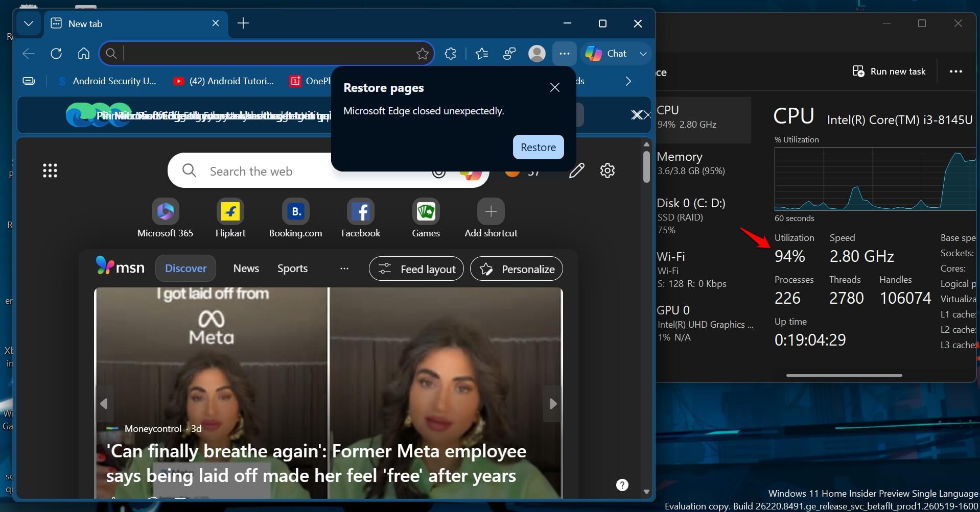The height and width of the screenshot is (512, 980).
Task: Click the page scrollbar up arrow
Action: click(x=646, y=144)
